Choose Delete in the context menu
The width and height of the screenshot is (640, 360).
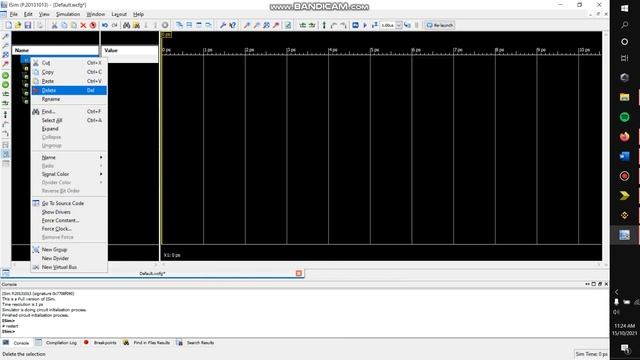pyautogui.click(x=69, y=90)
